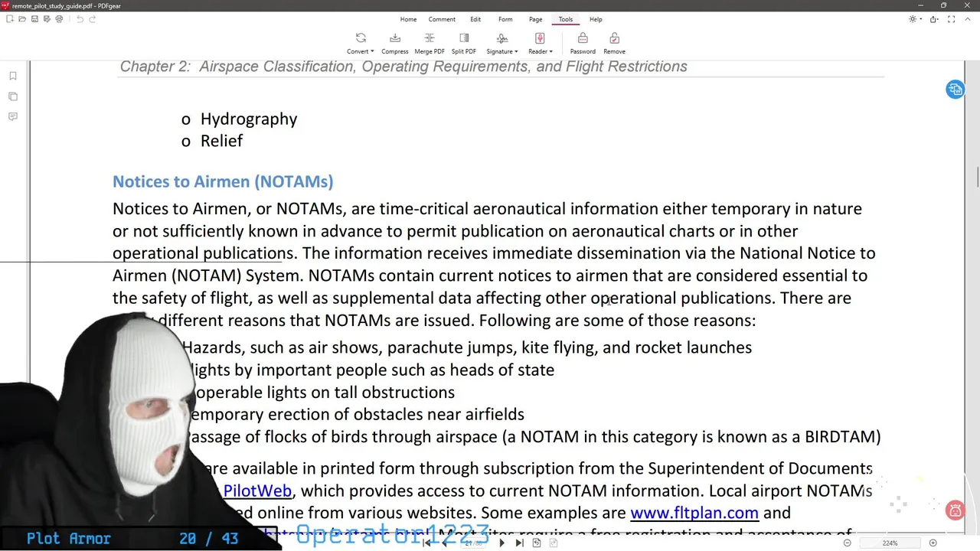Collapse the ribbon with the chevron

click(968, 19)
